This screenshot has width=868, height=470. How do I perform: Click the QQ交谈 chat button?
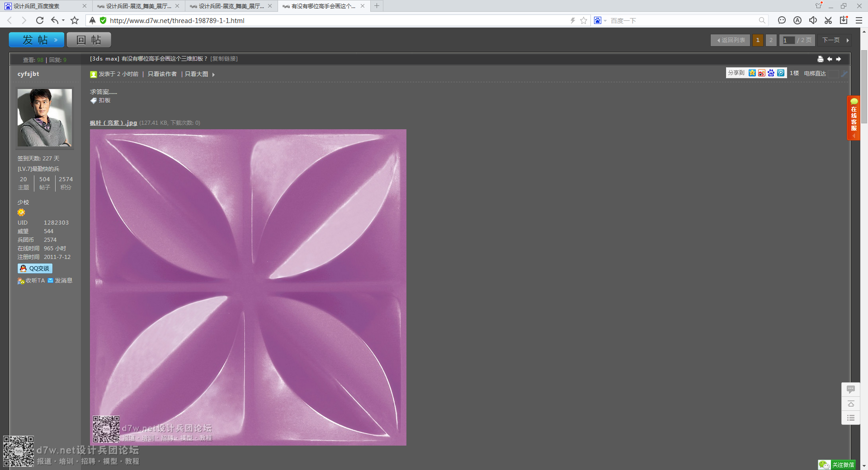35,268
